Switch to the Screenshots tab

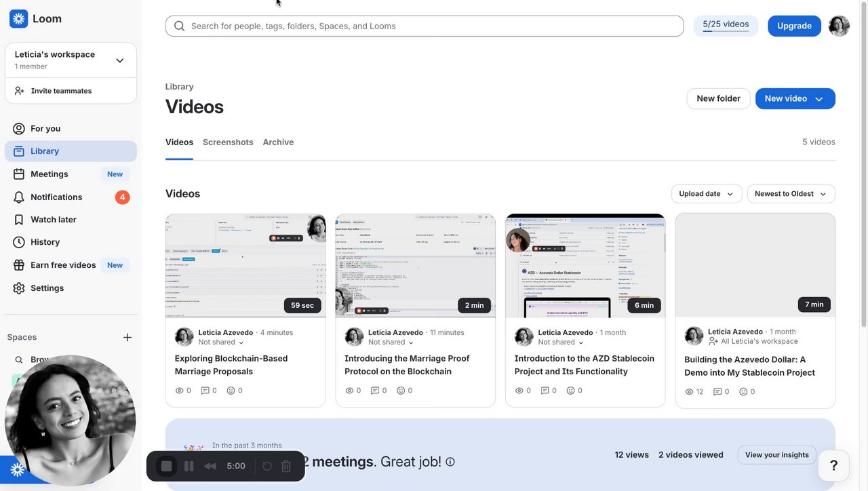click(228, 142)
